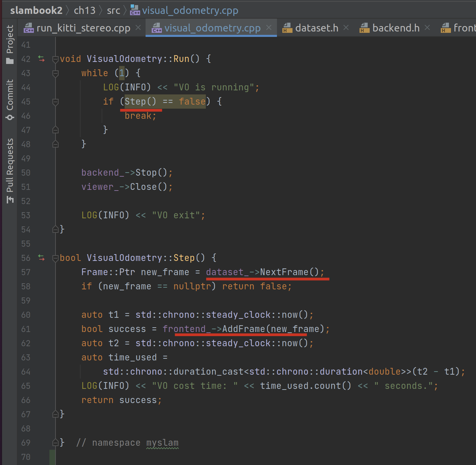Image resolution: width=476 pixels, height=465 pixels.
Task: Open the Pull Requests tool window
Action: click(x=10, y=171)
